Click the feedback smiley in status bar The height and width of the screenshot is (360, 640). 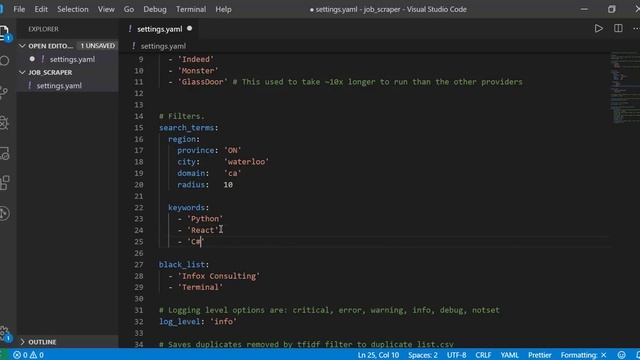tap(621, 355)
